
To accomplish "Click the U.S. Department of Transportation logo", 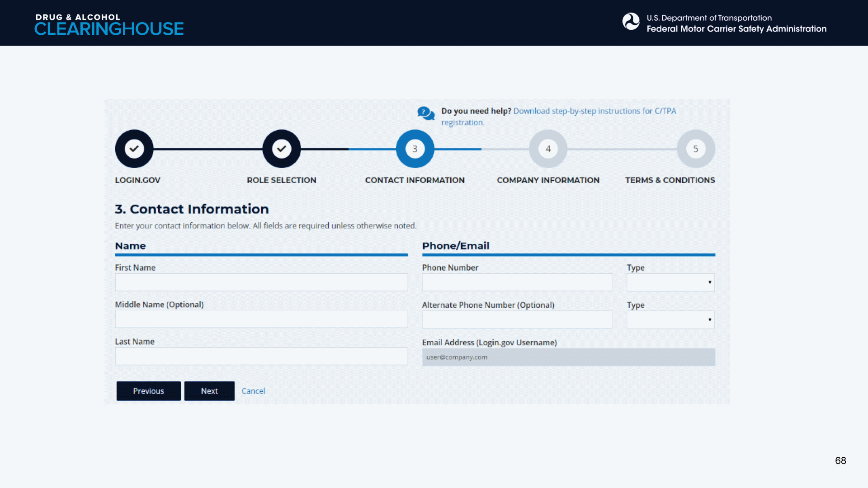I will 631,22.
